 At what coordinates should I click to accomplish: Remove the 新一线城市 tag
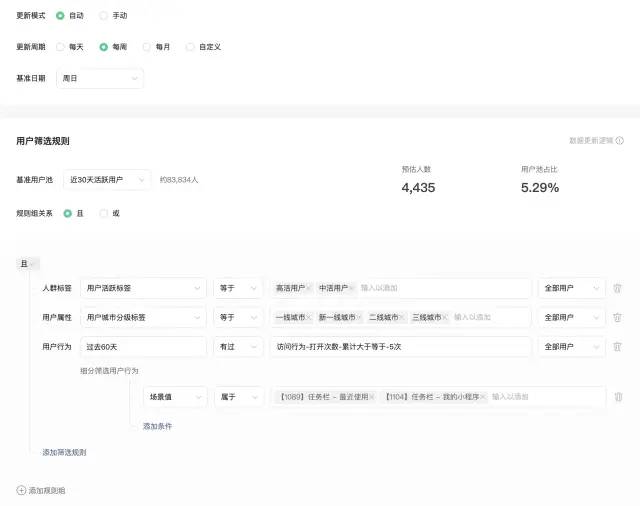[359, 317]
